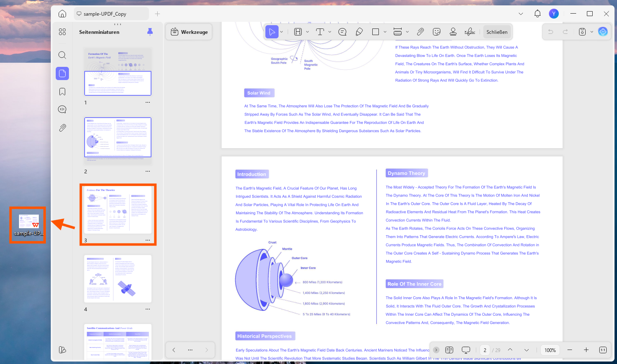Open more options for page 4 thumbnail
The height and width of the screenshot is (364, 617).
coord(148,309)
